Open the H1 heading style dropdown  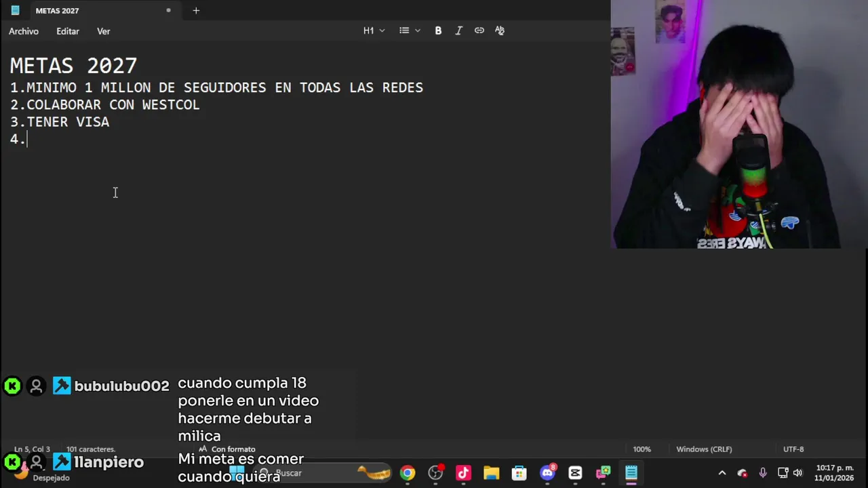point(374,30)
